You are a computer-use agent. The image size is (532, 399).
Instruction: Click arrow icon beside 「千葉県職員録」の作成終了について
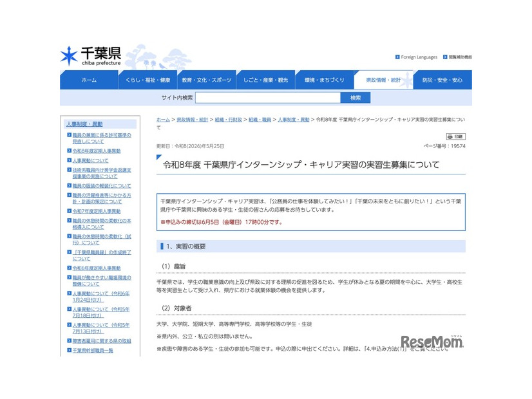69,252
